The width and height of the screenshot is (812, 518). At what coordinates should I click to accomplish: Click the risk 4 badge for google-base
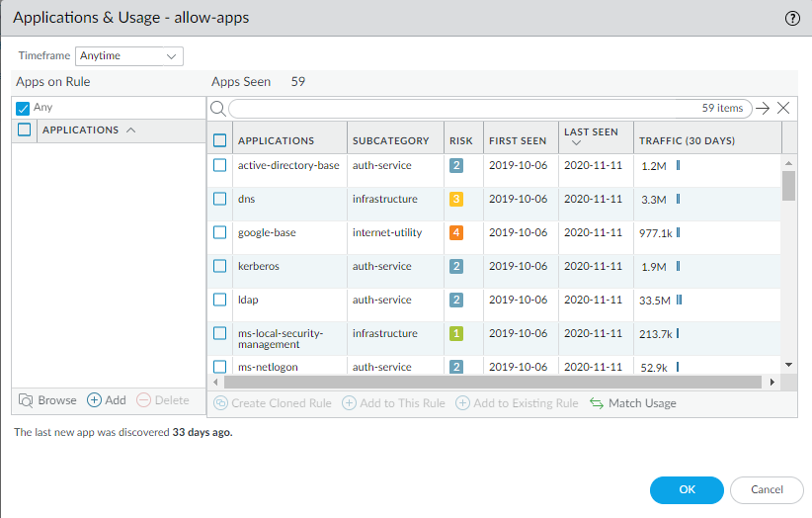(x=456, y=232)
